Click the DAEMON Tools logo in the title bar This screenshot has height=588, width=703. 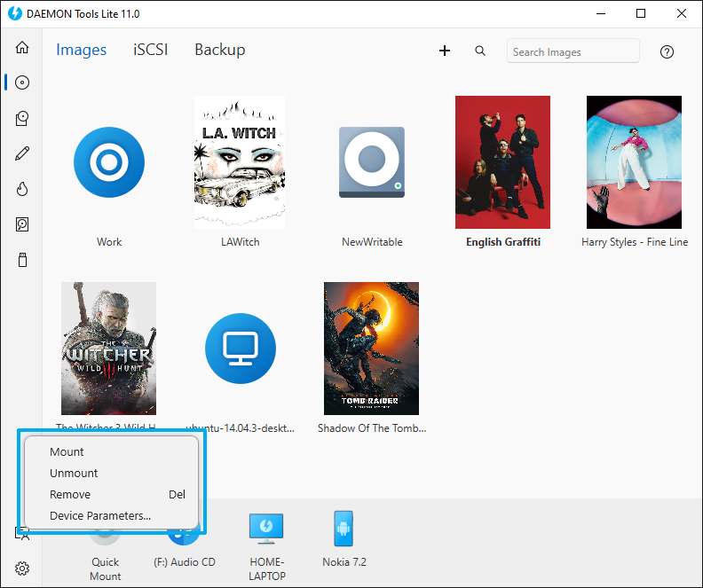(x=15, y=13)
